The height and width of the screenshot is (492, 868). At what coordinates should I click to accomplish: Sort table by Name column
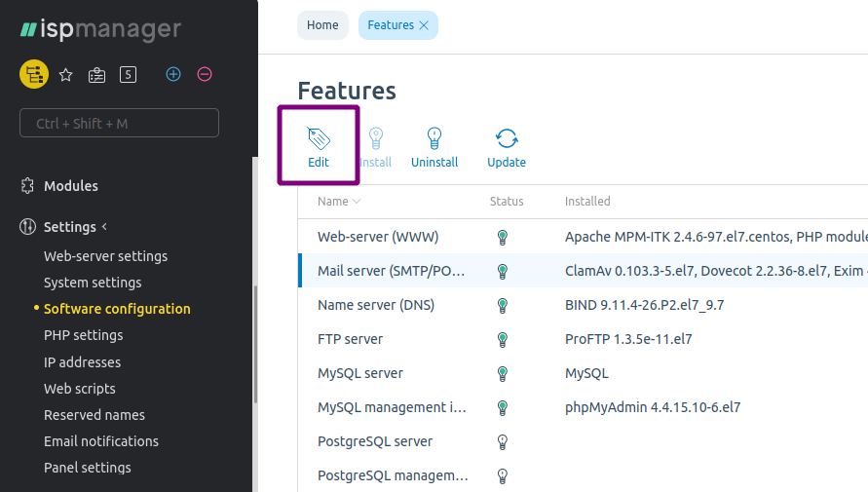coord(339,202)
